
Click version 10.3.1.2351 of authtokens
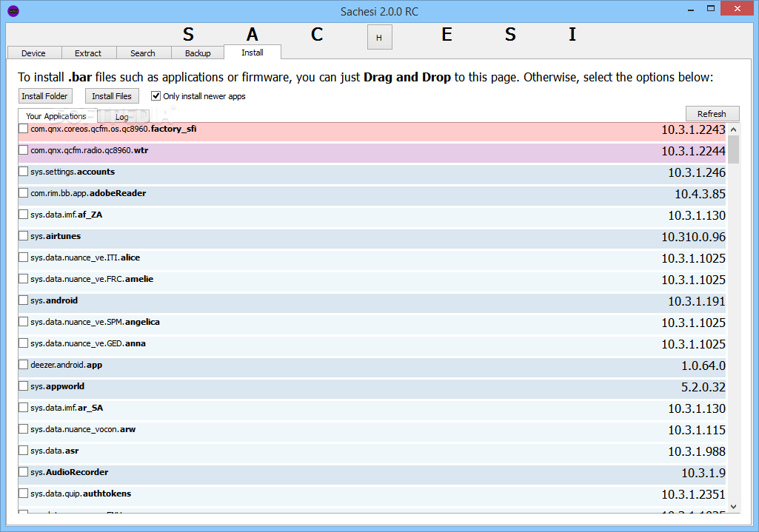(693, 494)
